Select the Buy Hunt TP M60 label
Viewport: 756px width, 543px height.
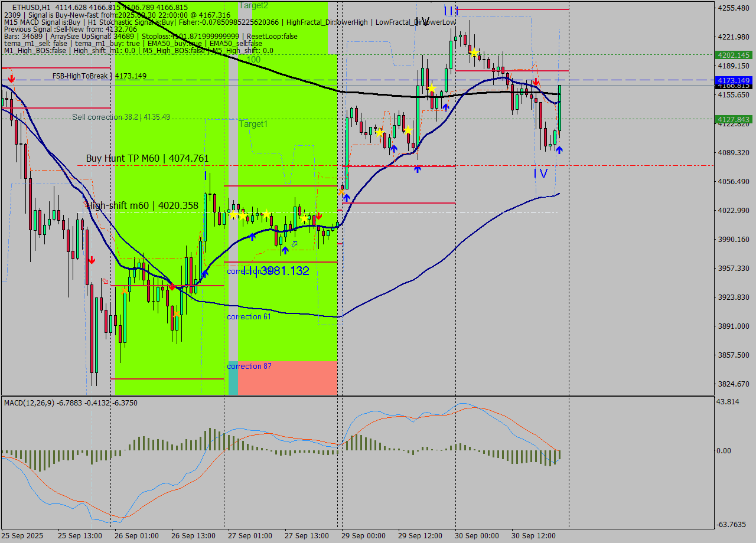(147, 158)
